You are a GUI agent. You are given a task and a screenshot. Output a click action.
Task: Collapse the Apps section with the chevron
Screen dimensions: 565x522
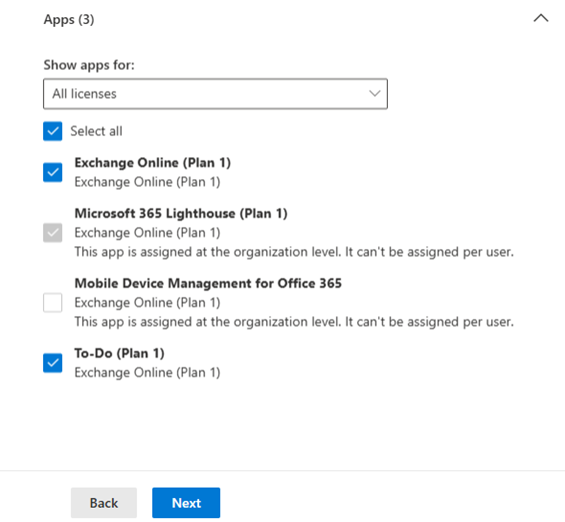point(541,18)
